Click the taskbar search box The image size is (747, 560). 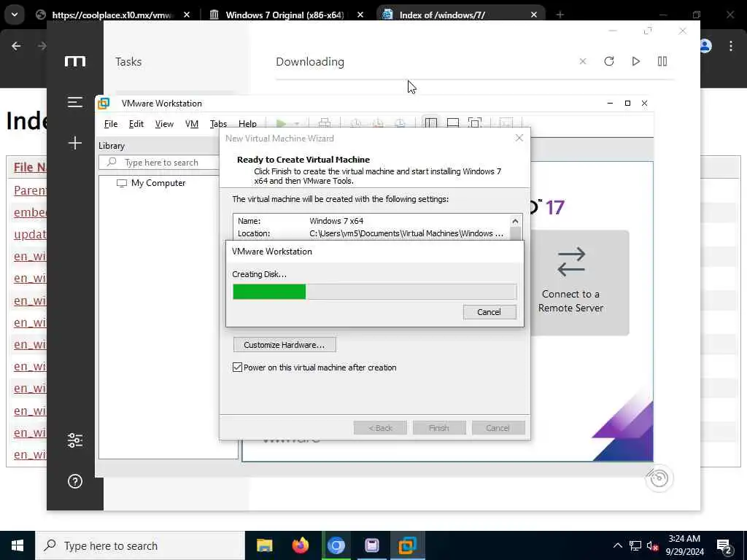point(140,545)
